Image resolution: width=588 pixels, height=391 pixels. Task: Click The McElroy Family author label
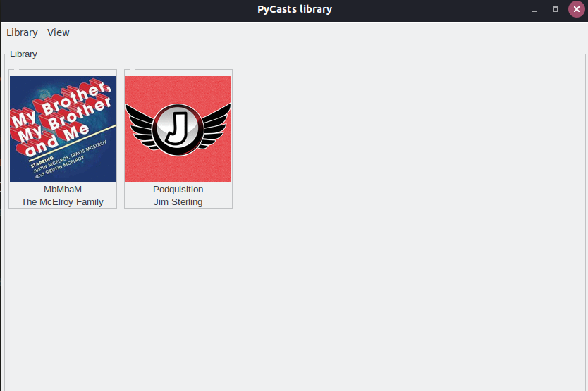[62, 202]
